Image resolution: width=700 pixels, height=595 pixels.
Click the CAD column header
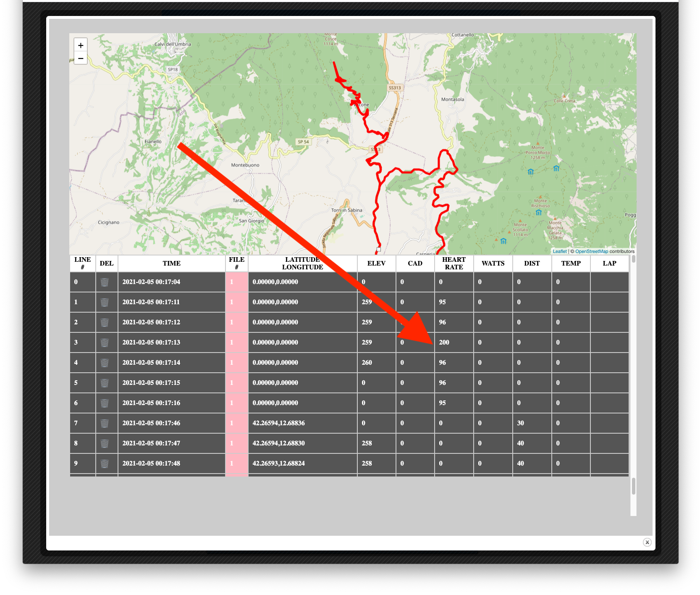point(415,263)
